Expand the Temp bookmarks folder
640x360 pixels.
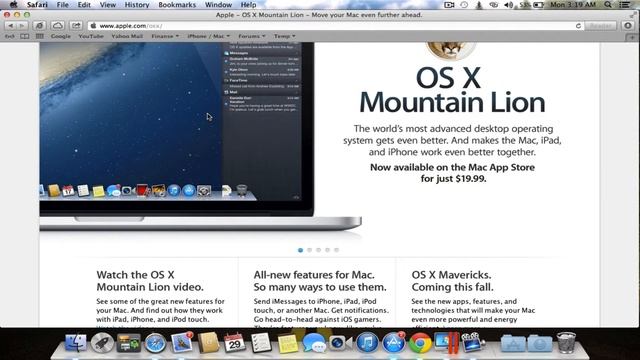pyautogui.click(x=284, y=36)
